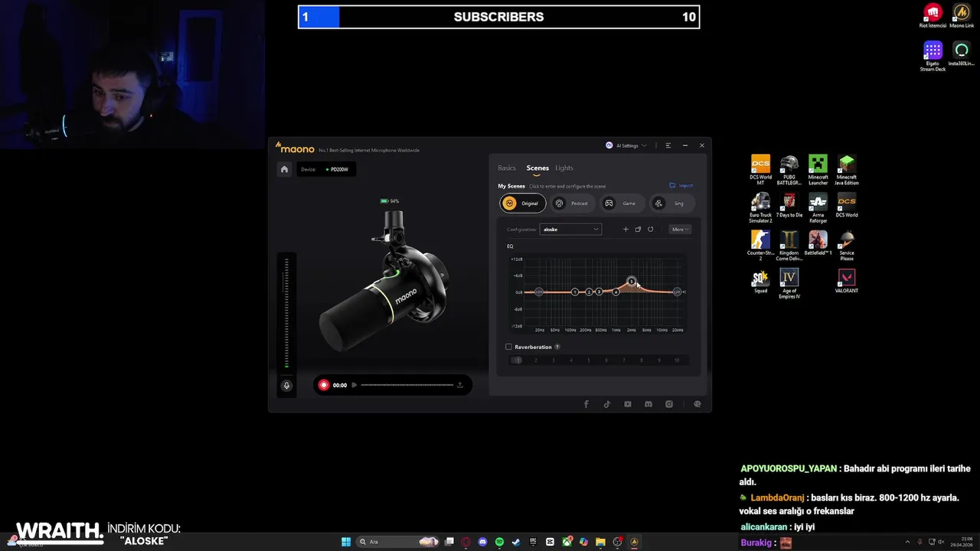Switch to the Scenes tab

coord(537,168)
